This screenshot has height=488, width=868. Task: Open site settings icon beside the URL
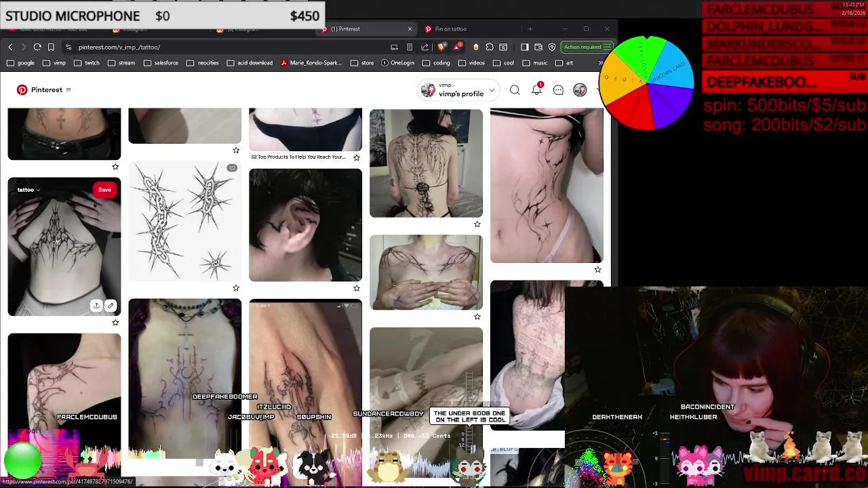click(x=68, y=47)
